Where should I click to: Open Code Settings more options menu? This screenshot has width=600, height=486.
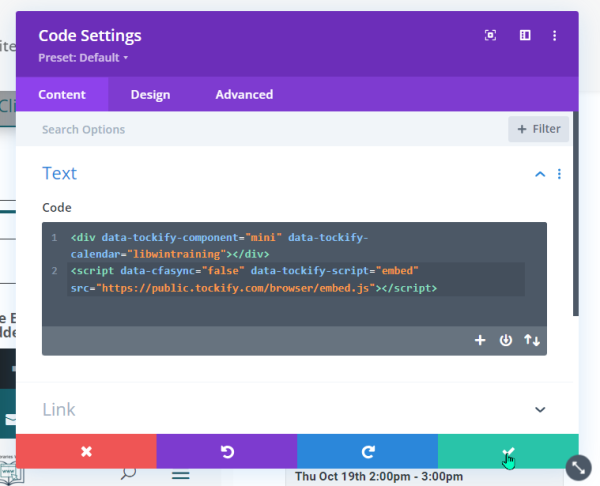pyautogui.click(x=554, y=36)
